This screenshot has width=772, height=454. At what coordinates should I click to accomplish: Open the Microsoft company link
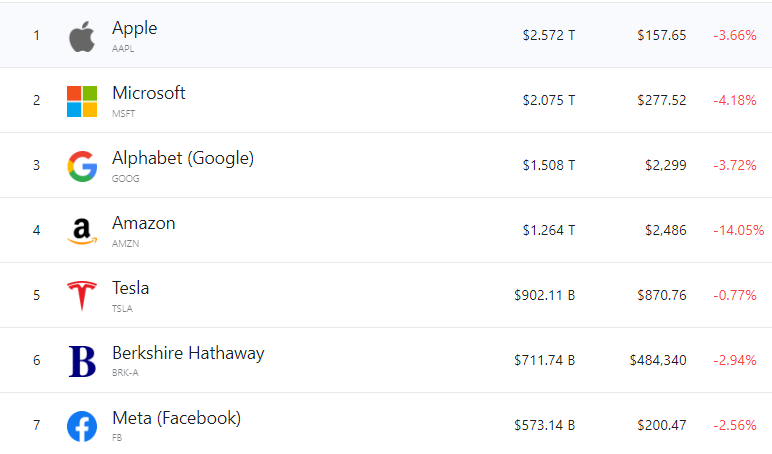[x=148, y=93]
